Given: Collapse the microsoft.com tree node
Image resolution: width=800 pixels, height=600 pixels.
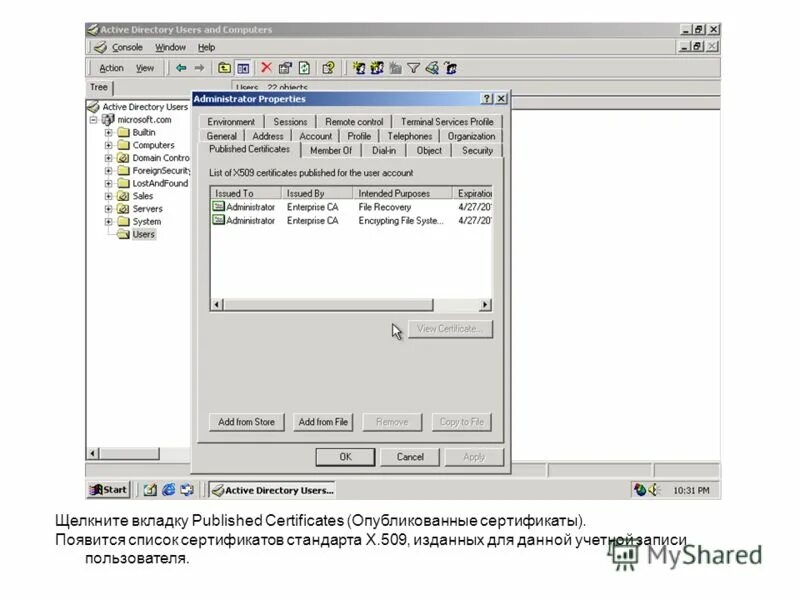Looking at the screenshot, I should [x=93, y=120].
